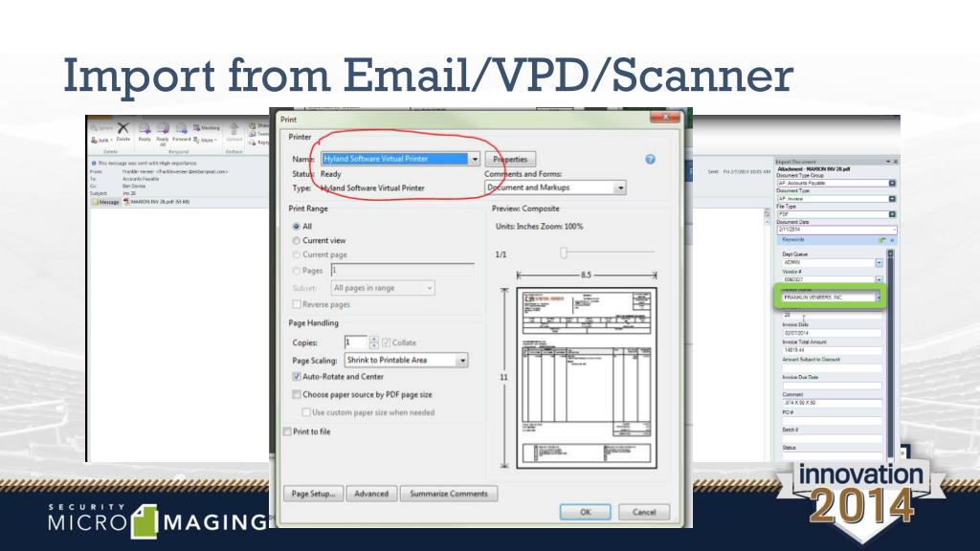Viewport: 980px width, 551px height.
Task: Click the Upload icon in OnBase group
Action: [x=234, y=132]
